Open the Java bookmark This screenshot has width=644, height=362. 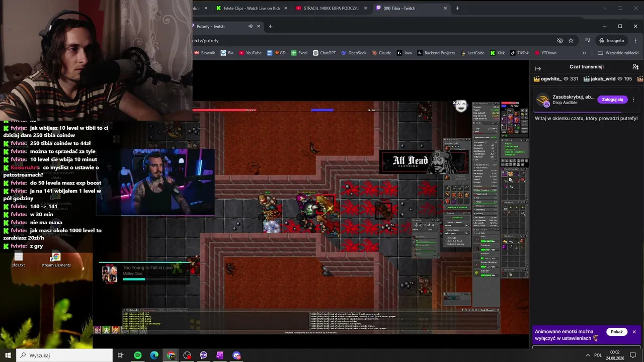coord(405,53)
